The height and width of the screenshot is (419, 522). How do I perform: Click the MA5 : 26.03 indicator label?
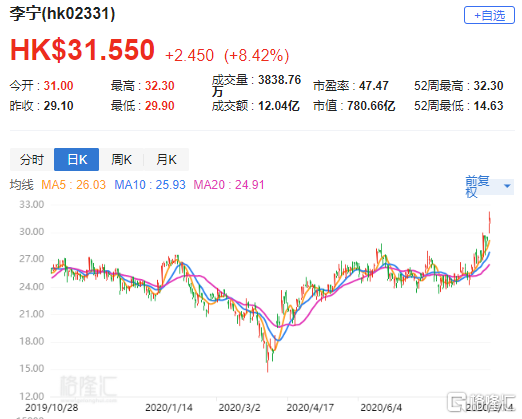(x=73, y=184)
